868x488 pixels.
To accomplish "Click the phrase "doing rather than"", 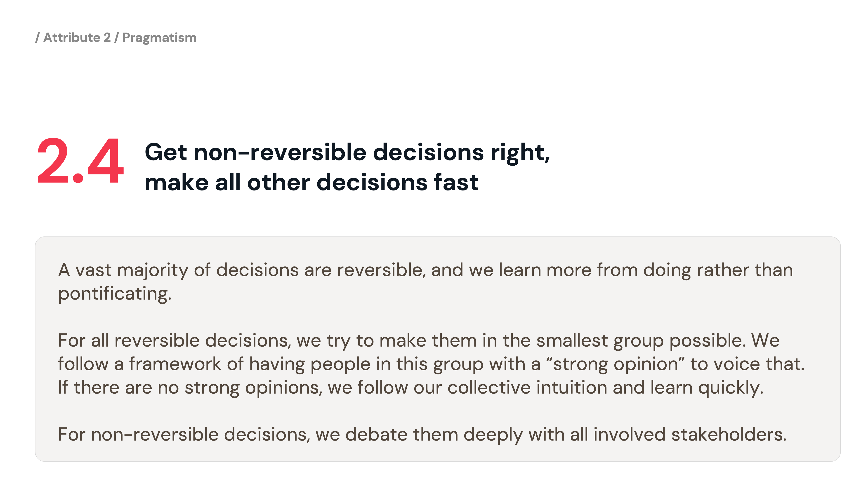I will 718,270.
